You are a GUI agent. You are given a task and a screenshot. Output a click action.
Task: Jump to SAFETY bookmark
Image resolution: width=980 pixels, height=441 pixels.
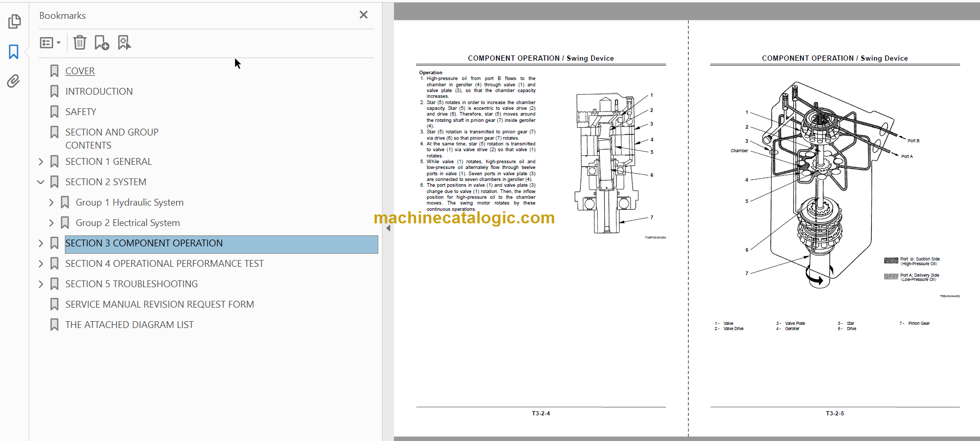coord(81,112)
